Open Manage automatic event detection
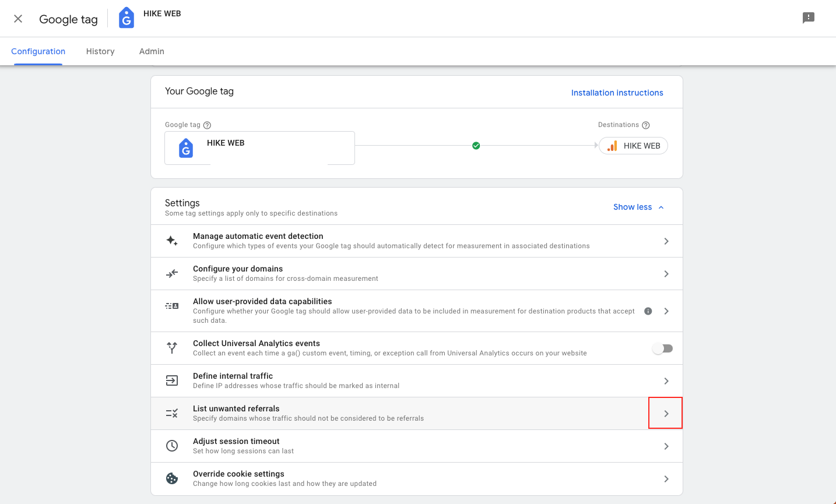 (417, 241)
